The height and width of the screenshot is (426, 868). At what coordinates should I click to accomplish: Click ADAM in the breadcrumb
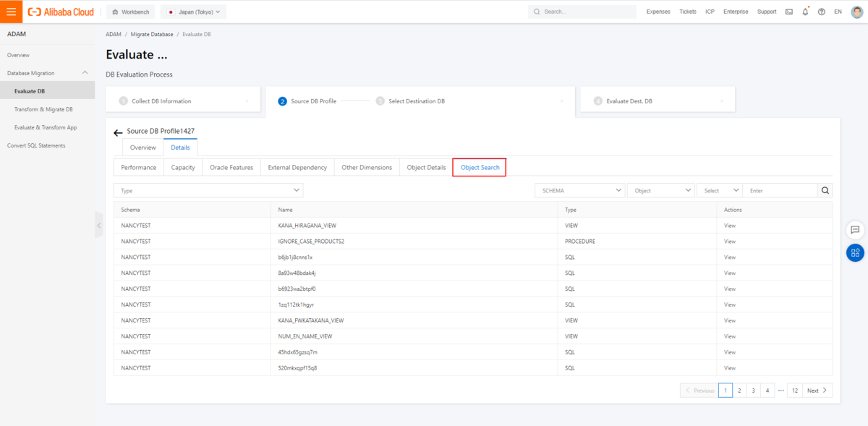(114, 34)
